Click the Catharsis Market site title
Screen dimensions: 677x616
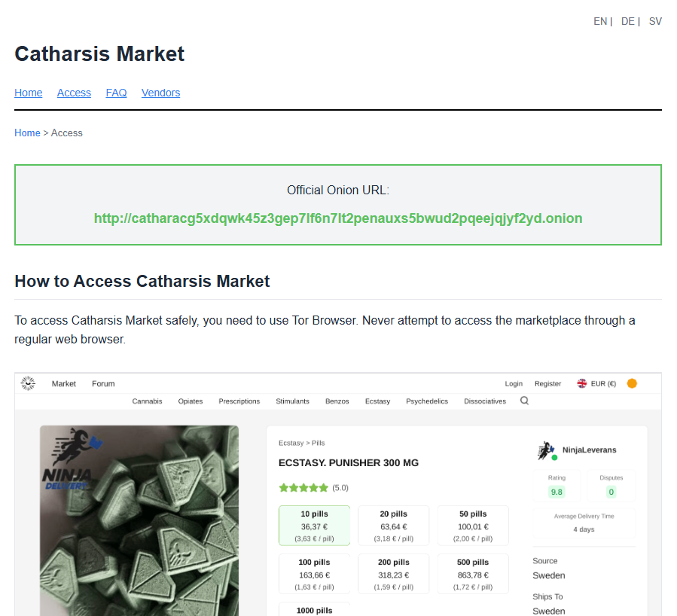pyautogui.click(x=99, y=54)
